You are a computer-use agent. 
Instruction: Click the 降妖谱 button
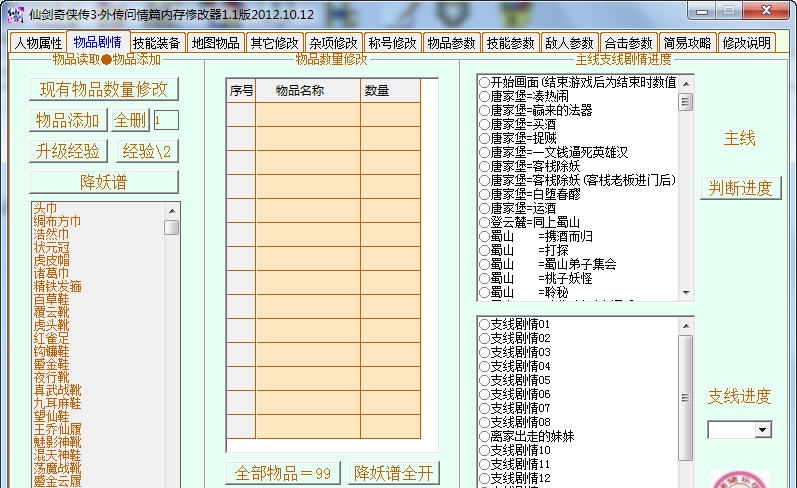pyautogui.click(x=104, y=182)
